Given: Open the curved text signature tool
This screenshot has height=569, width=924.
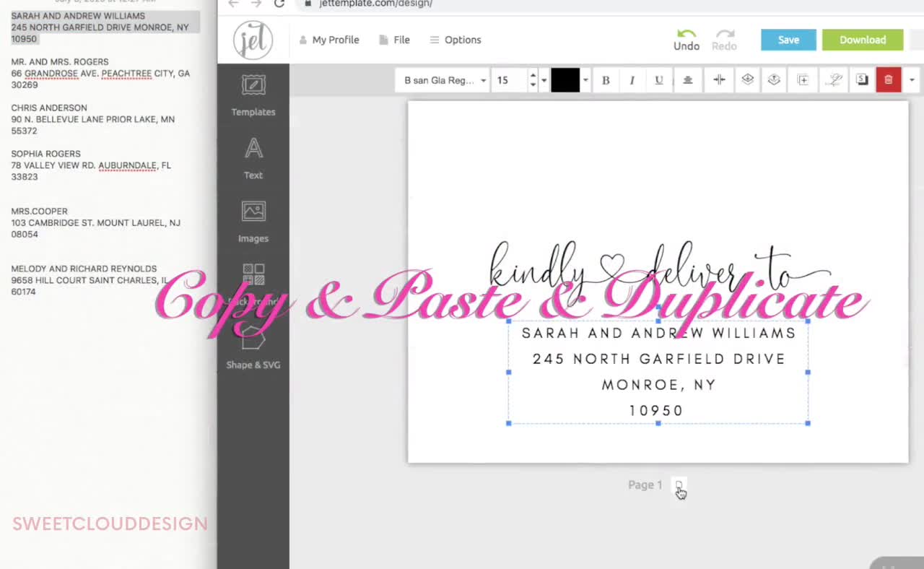Looking at the screenshot, I should 834,80.
